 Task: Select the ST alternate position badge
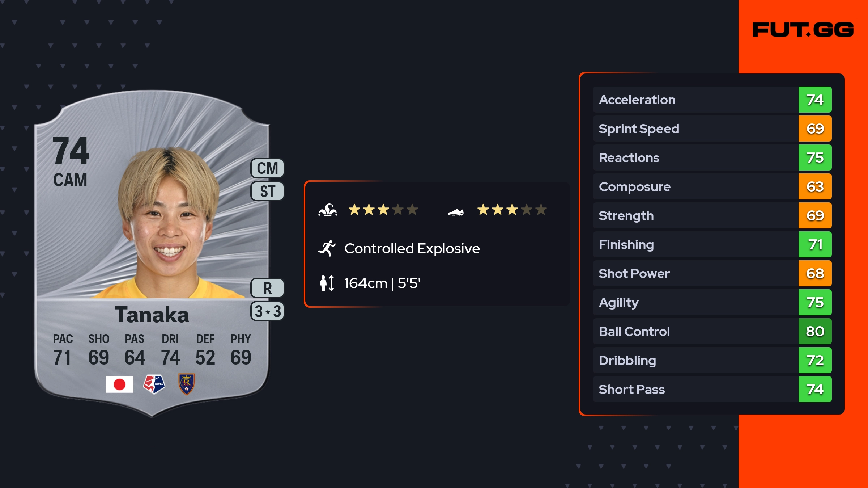pos(267,191)
